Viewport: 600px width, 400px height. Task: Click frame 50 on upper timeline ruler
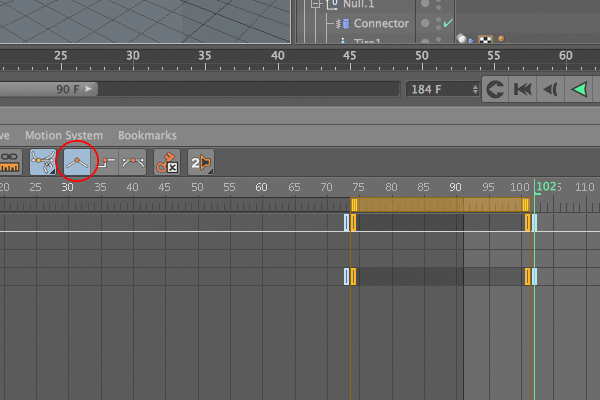pyautogui.click(x=422, y=56)
